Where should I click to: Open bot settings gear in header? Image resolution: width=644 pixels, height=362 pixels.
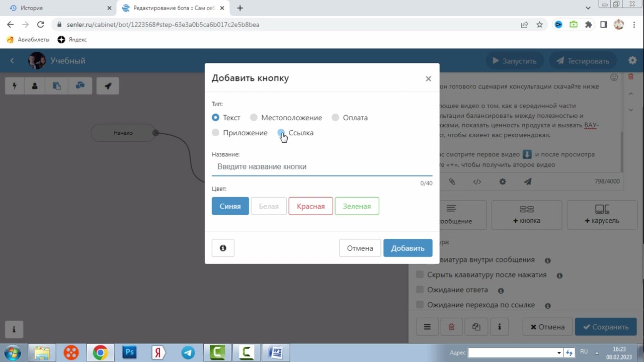coord(632,60)
